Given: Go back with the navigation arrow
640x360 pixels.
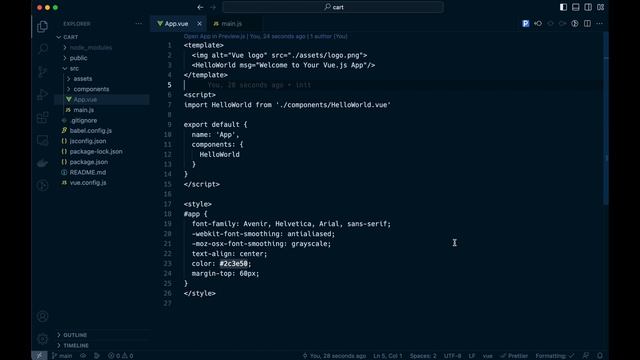Looking at the screenshot, I should 200,7.
